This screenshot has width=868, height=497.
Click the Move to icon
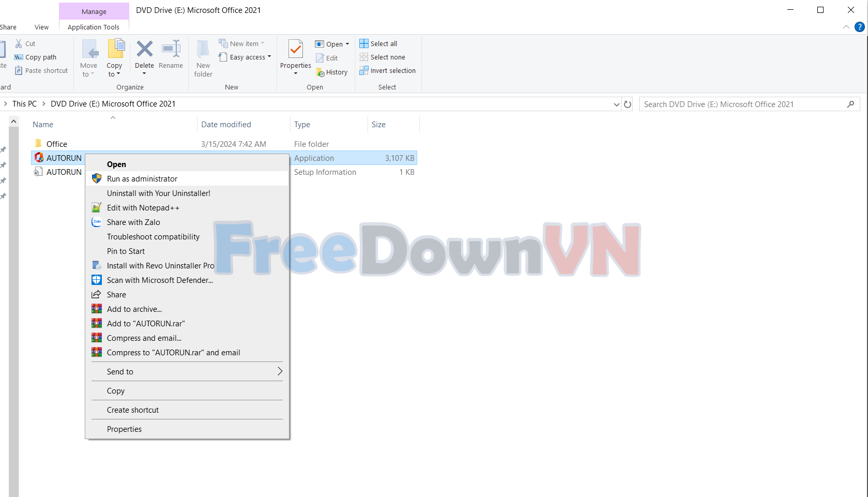(89, 51)
